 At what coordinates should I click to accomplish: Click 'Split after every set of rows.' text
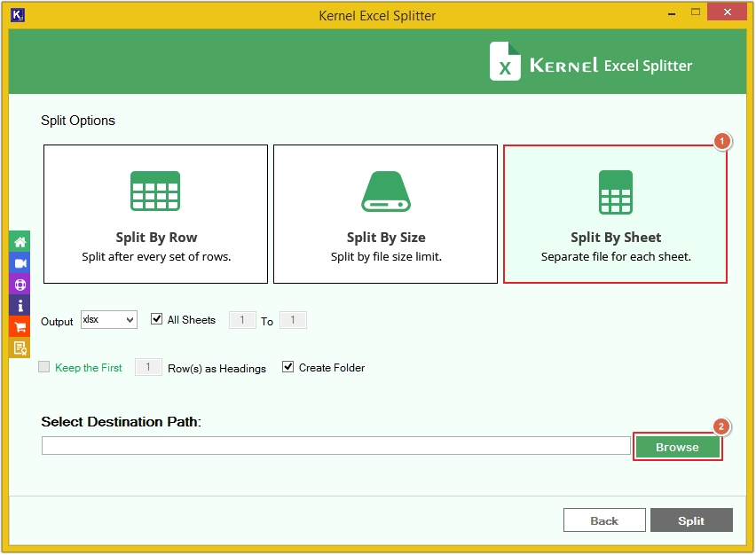click(156, 257)
